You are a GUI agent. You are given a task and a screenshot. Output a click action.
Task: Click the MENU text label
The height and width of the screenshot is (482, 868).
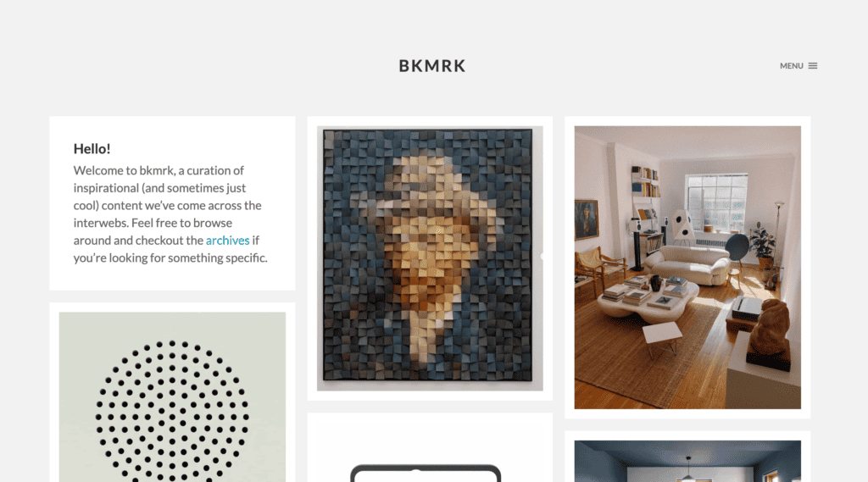click(791, 66)
